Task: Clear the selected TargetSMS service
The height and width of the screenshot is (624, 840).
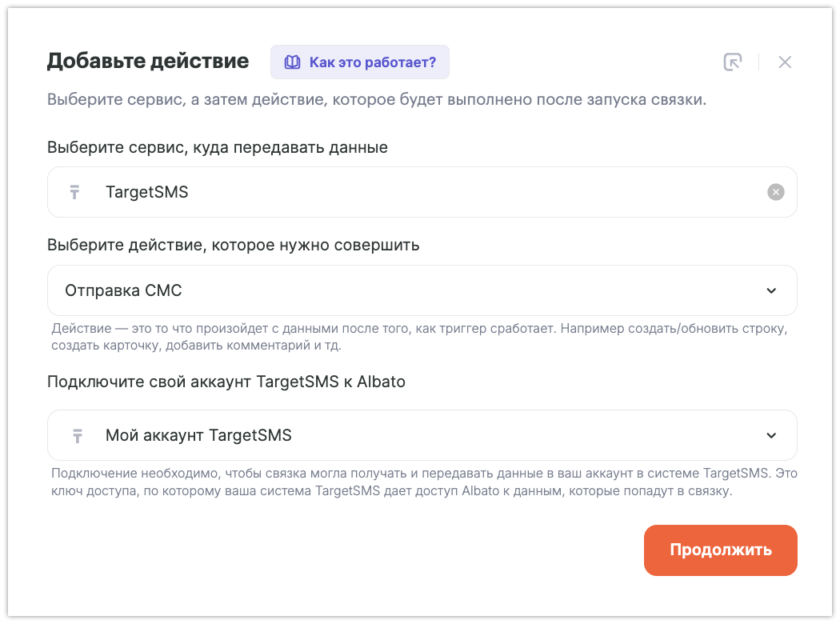Action: [775, 192]
